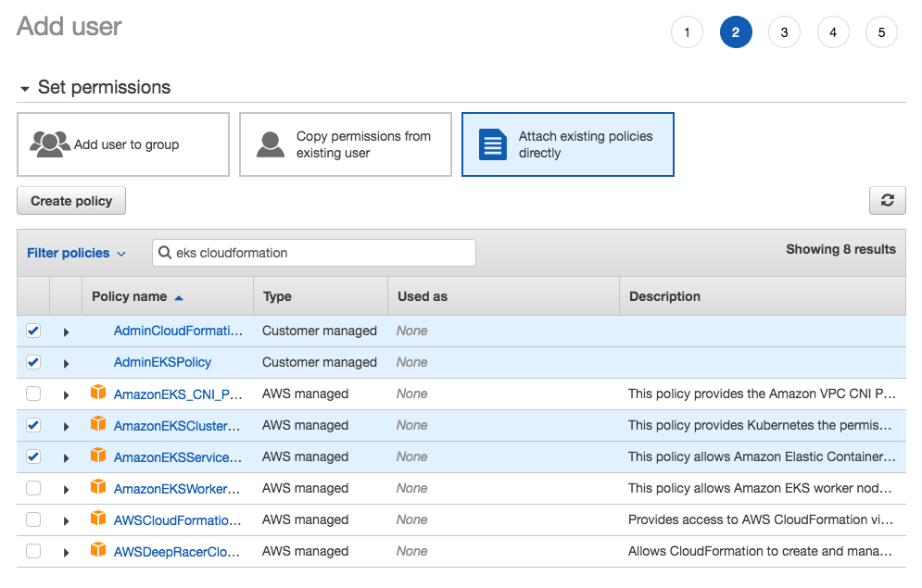Click the orange box icon beside AWSCloudFormatio…

tap(98, 519)
